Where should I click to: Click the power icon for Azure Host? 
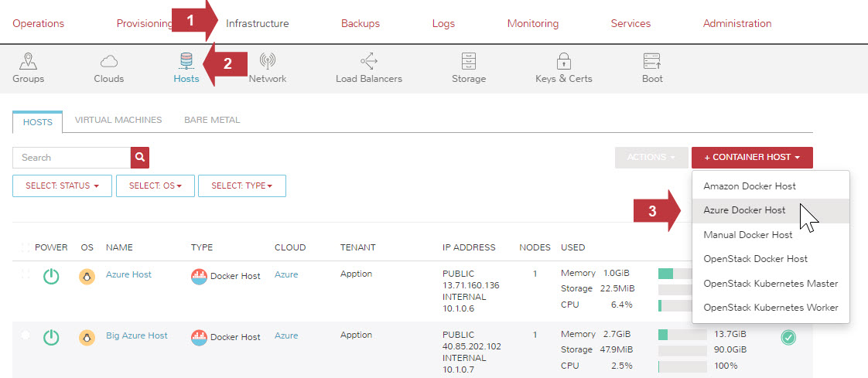pyautogui.click(x=51, y=276)
